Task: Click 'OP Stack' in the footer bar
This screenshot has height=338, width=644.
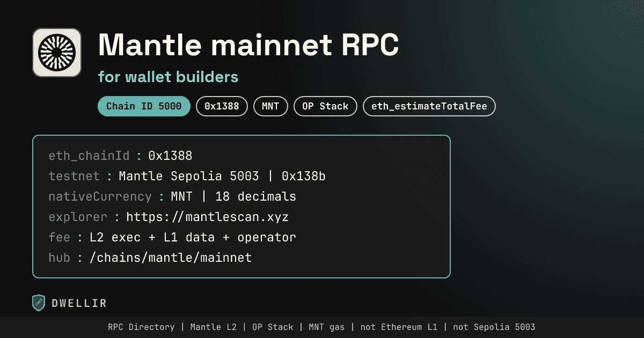Action: (x=273, y=327)
